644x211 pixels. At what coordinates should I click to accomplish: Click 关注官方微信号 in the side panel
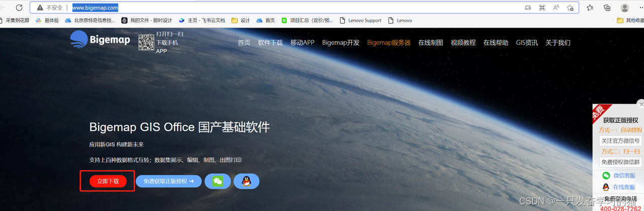tap(620, 141)
